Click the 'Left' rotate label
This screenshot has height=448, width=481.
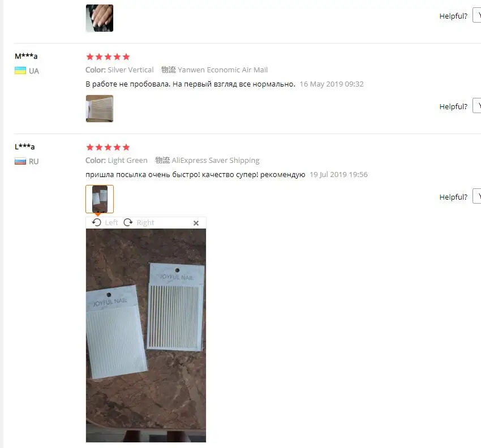(x=111, y=223)
